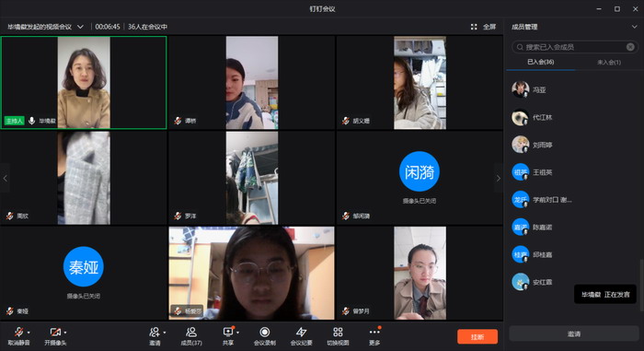The image size is (644, 351).
Task: Click the 邀请 add-person toolbar icon
Action: (155, 332)
